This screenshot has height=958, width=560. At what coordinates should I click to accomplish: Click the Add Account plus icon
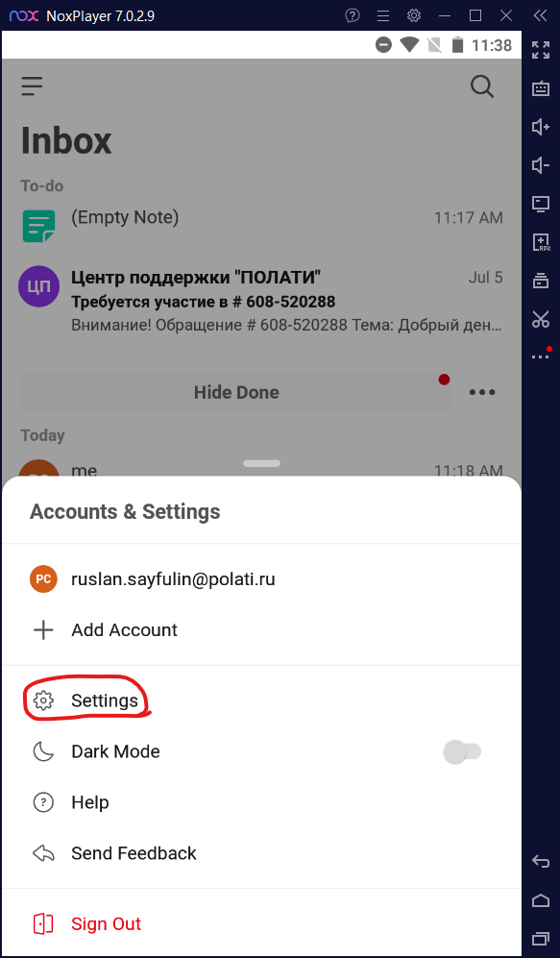tap(43, 630)
